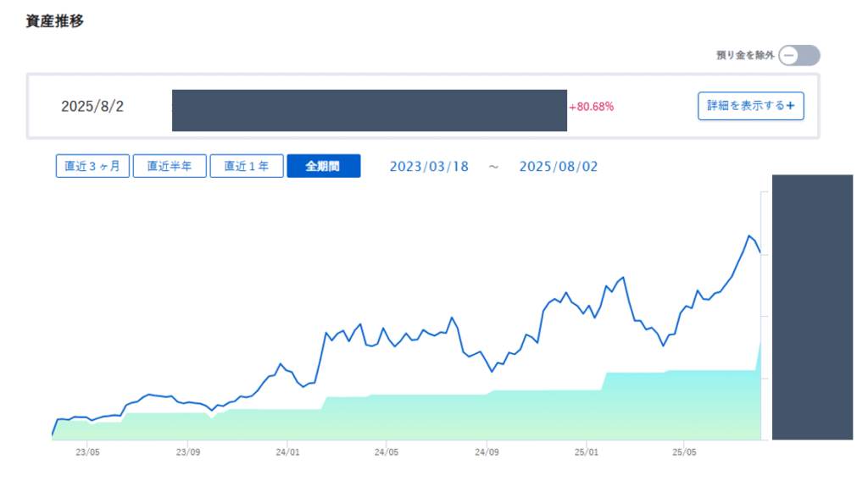Select the 直近半年 period tab
This screenshot has width=868, height=481.
click(x=170, y=166)
